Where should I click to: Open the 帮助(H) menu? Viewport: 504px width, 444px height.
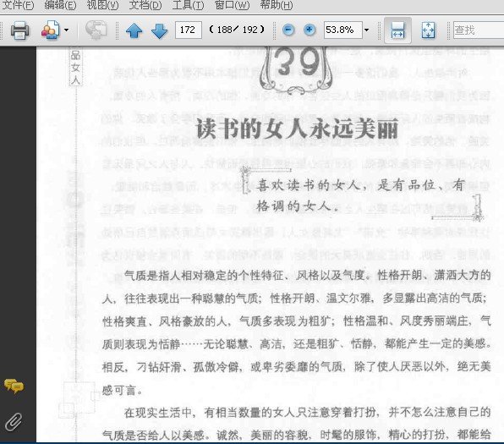click(277, 5)
